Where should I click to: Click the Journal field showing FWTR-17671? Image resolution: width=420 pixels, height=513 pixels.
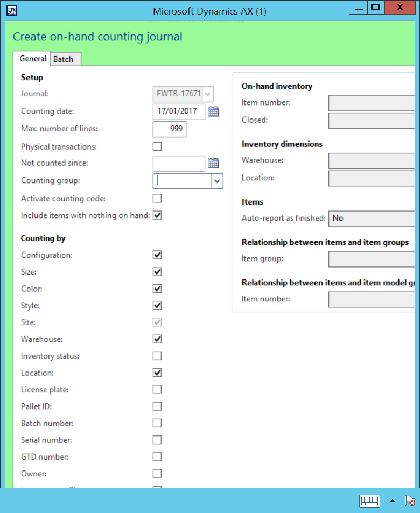click(x=178, y=94)
